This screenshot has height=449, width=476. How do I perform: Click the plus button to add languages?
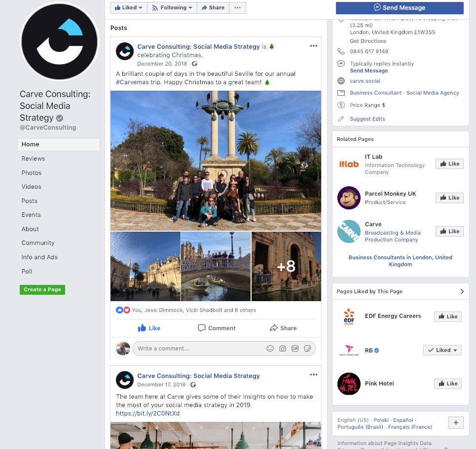pyautogui.click(x=456, y=422)
